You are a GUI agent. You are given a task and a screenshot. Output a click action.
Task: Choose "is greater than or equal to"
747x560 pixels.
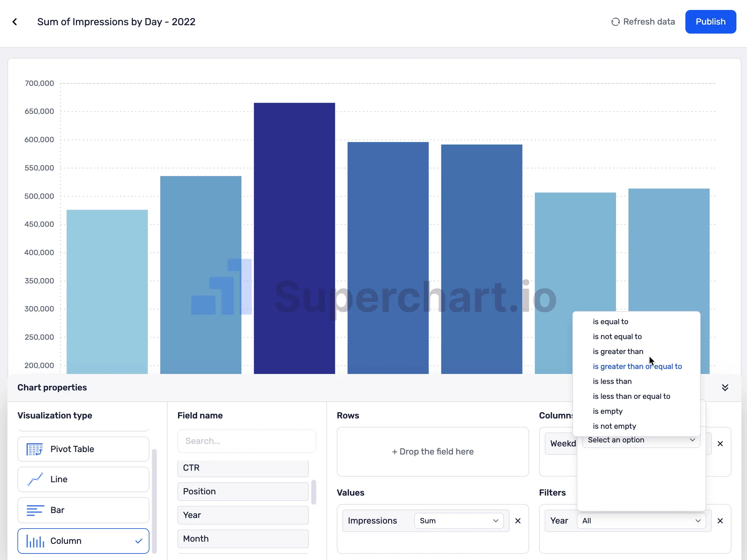[637, 366]
